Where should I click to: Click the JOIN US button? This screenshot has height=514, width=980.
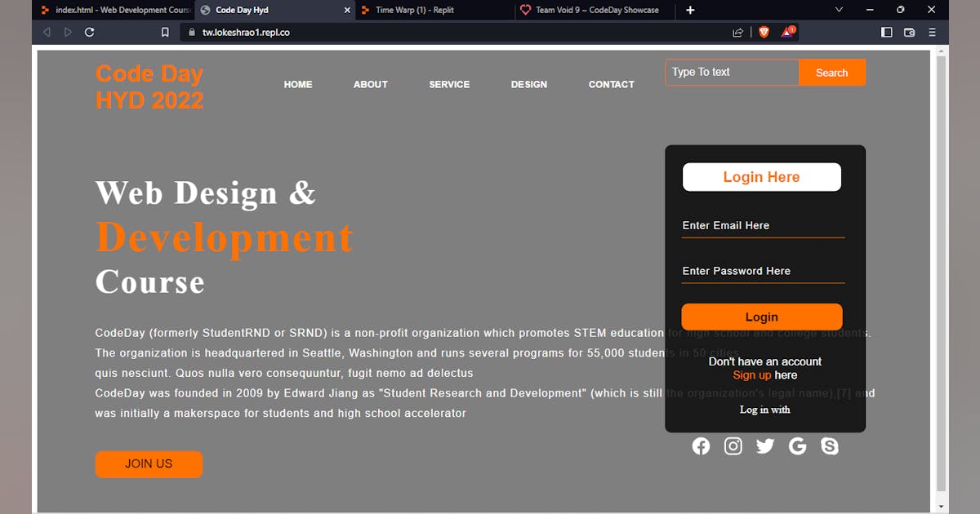[149, 464]
